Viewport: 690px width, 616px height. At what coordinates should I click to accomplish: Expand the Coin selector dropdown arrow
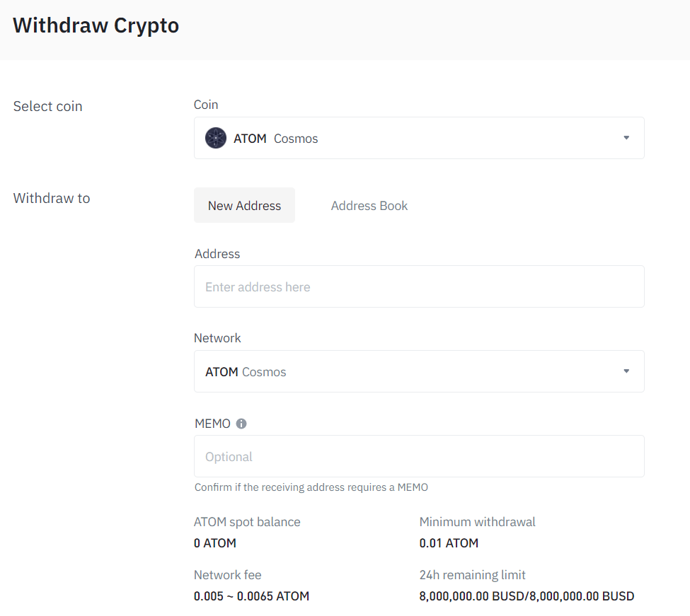626,138
